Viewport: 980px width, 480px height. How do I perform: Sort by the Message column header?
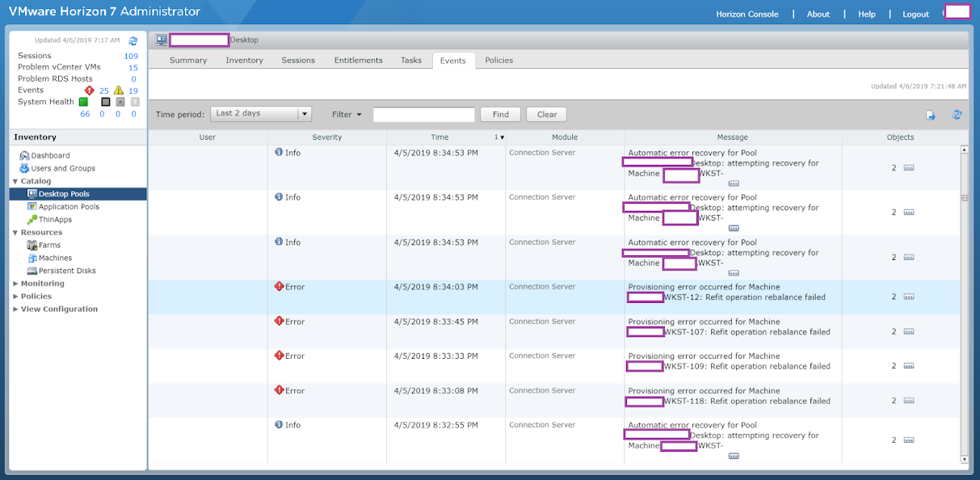coord(733,137)
